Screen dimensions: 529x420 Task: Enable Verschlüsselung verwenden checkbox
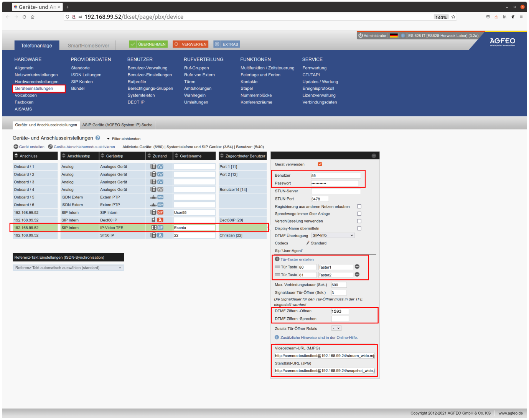(x=359, y=221)
